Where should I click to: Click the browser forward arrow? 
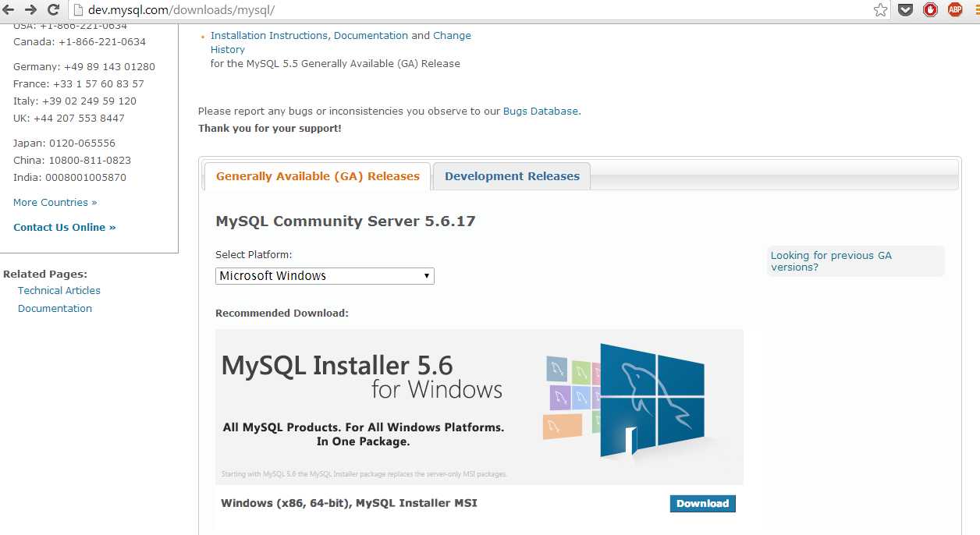(x=31, y=9)
